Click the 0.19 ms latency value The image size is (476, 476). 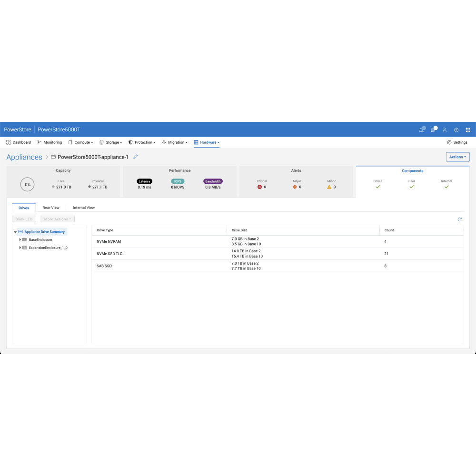(145, 187)
